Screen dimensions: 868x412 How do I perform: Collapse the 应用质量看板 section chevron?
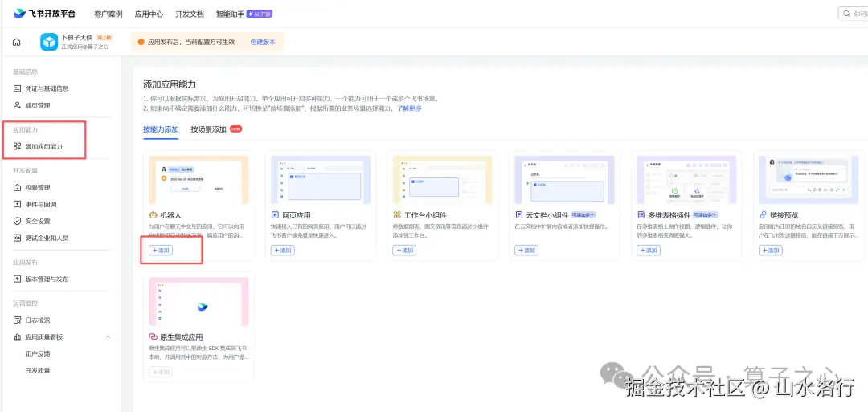point(108,337)
